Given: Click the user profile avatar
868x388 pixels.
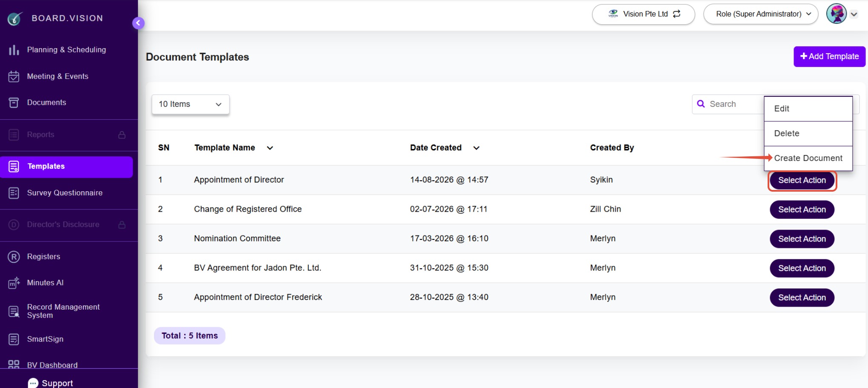Looking at the screenshot, I should pyautogui.click(x=836, y=14).
